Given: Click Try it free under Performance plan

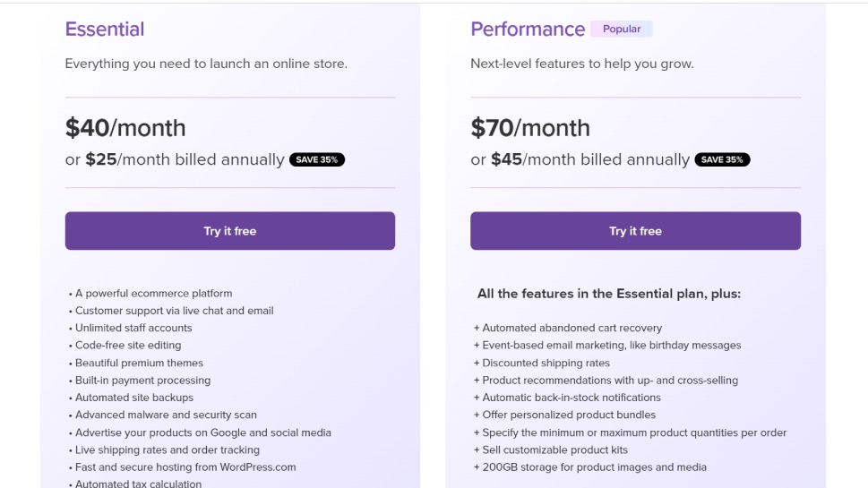Looking at the screenshot, I should coord(635,231).
